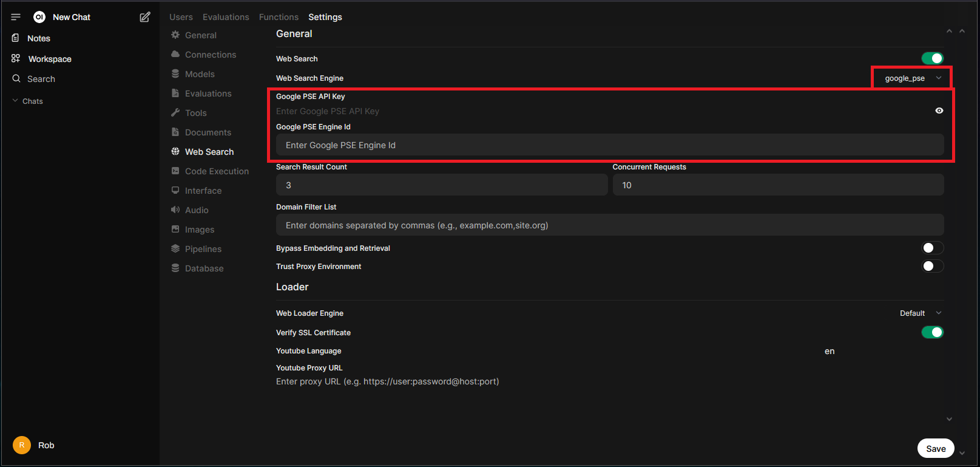Click the Models stack icon

175,73
